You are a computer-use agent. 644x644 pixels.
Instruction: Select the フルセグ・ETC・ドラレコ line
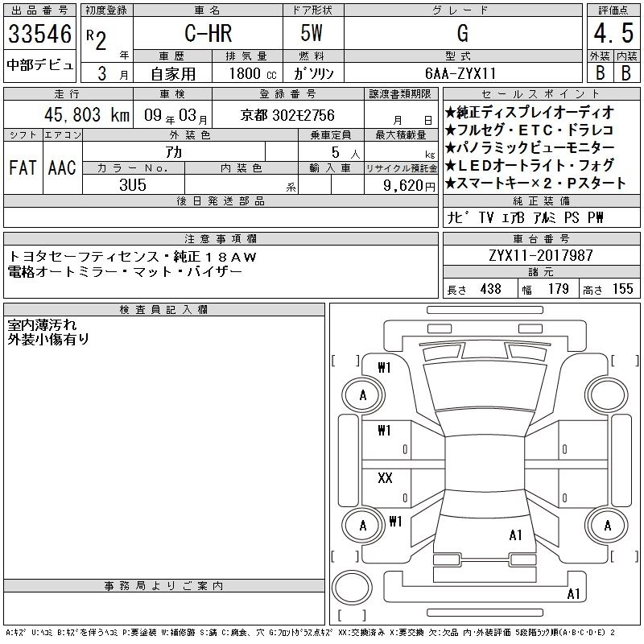point(529,130)
